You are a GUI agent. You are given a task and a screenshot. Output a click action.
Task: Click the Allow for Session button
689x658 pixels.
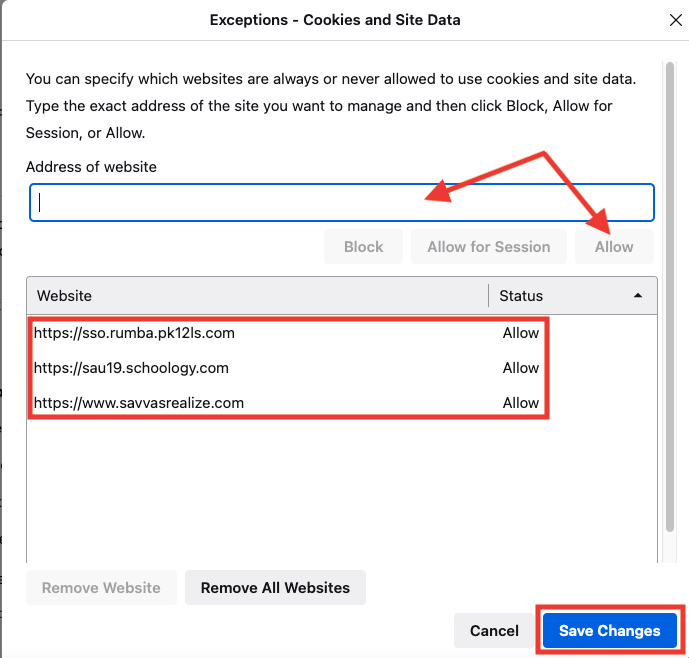point(488,247)
